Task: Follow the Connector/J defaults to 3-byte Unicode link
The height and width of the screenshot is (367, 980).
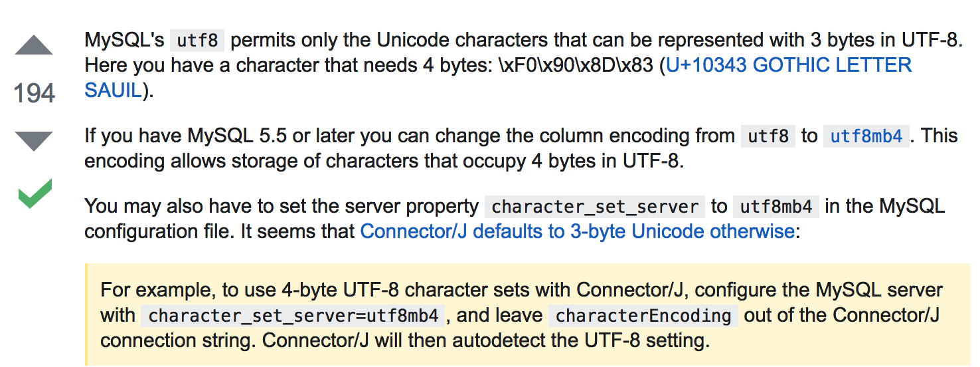Action: [x=577, y=231]
